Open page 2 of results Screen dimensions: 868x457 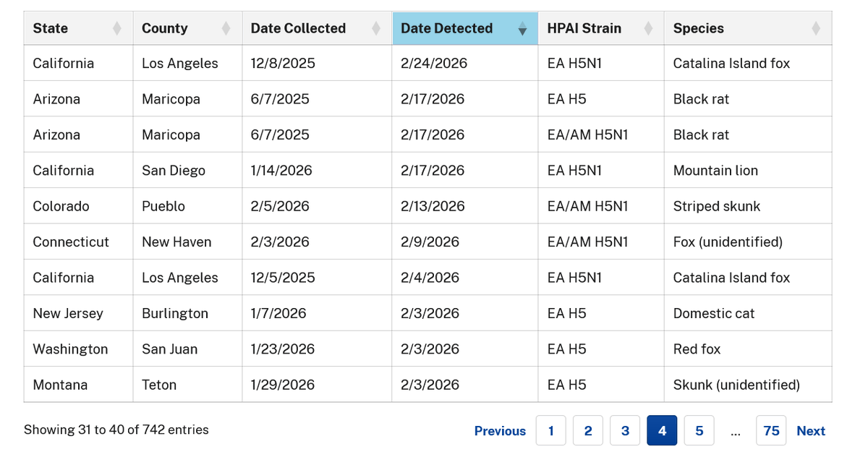[588, 431]
